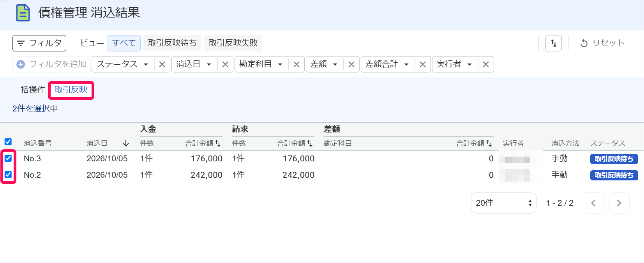Image resolution: width=644 pixels, height=263 pixels.
Task: Click the sort order arrows button at top right
Action: (x=554, y=43)
